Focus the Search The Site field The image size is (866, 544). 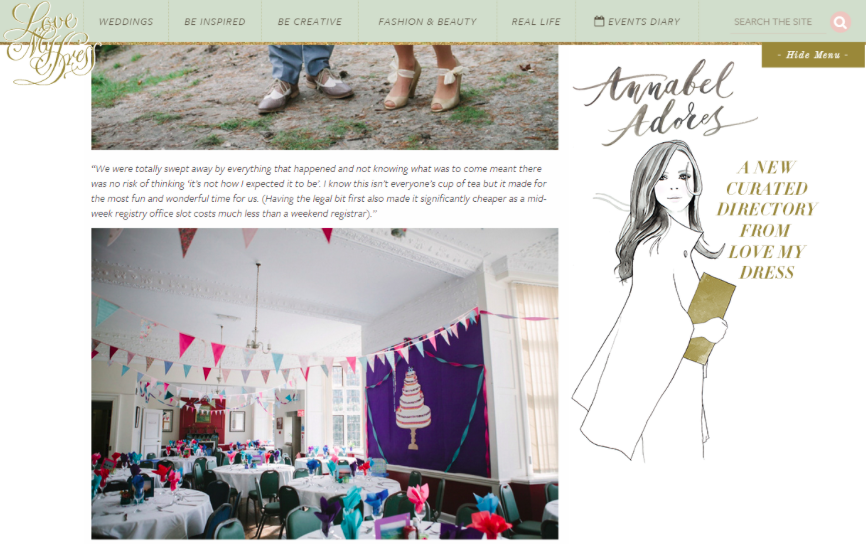coord(778,22)
